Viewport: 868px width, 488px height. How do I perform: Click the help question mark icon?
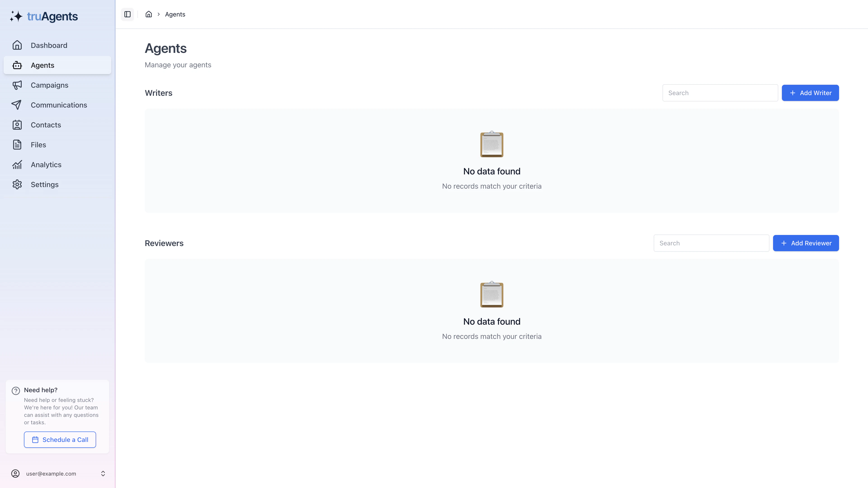(x=16, y=390)
